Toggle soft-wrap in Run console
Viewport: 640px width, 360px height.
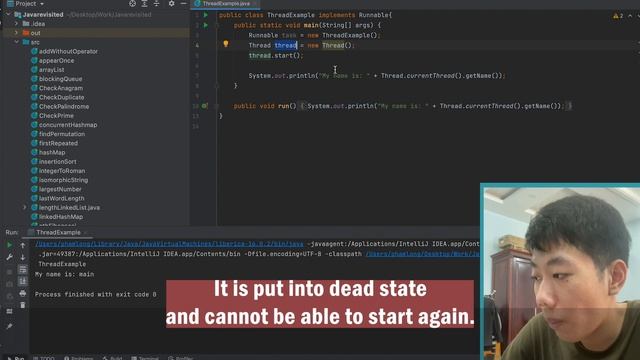(23, 269)
